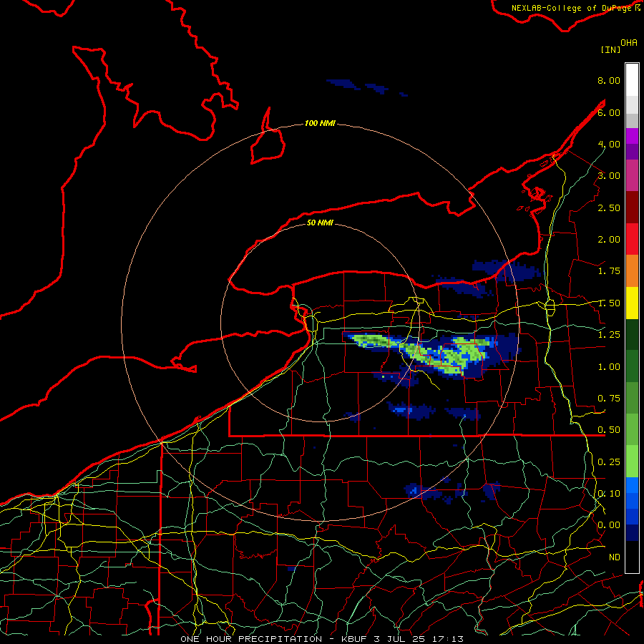Click the 3.00 legend value
This screenshot has height=644, width=644.
(x=609, y=176)
